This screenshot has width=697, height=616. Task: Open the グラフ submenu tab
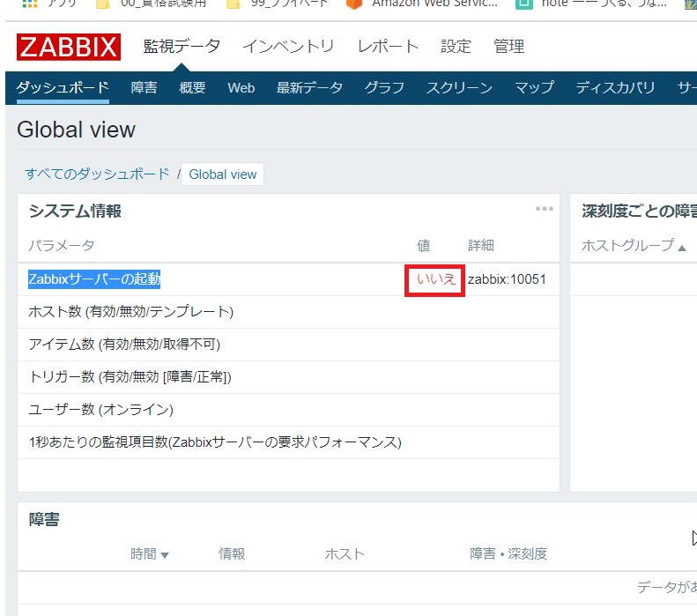pos(384,87)
